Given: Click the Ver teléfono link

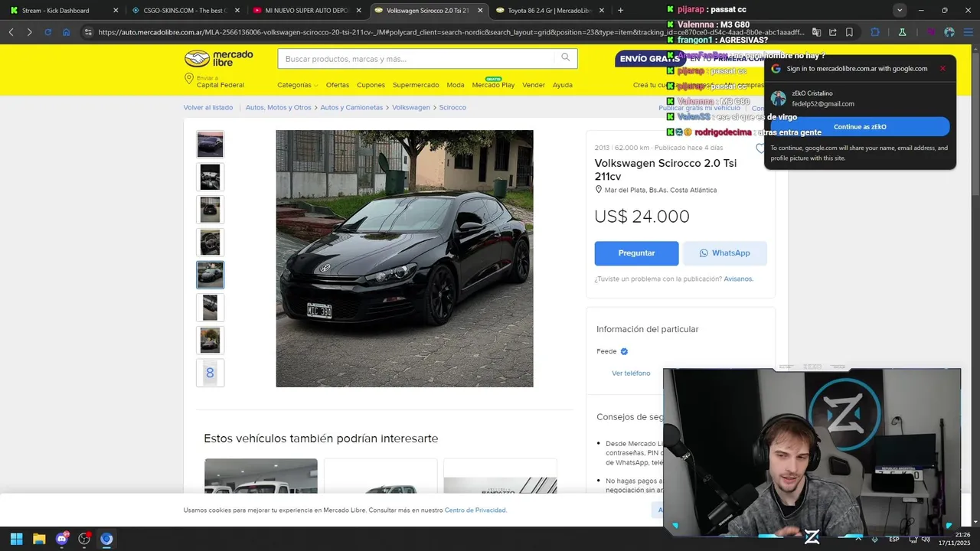Looking at the screenshot, I should (631, 373).
